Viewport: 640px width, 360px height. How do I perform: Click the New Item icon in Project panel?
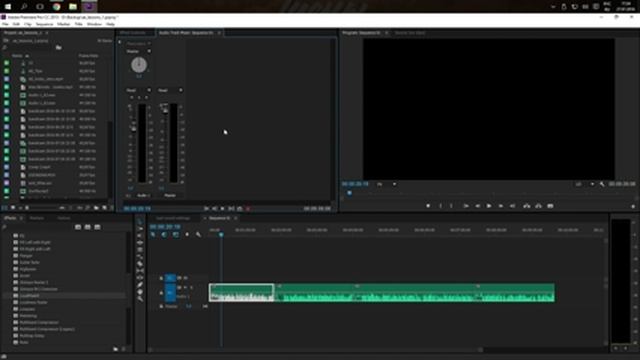click(x=104, y=208)
